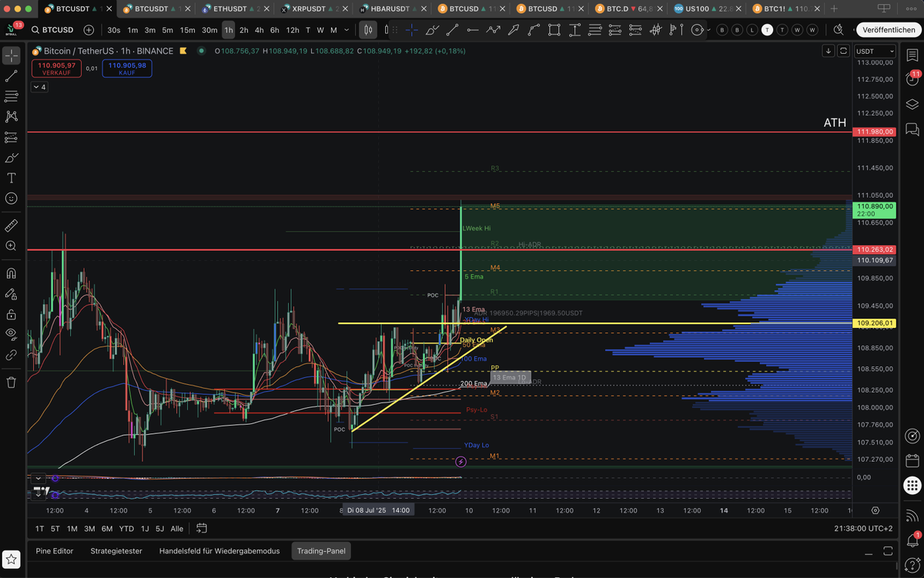Expand the timeframe dropdown chevron
The image size is (924, 578).
tap(347, 30)
